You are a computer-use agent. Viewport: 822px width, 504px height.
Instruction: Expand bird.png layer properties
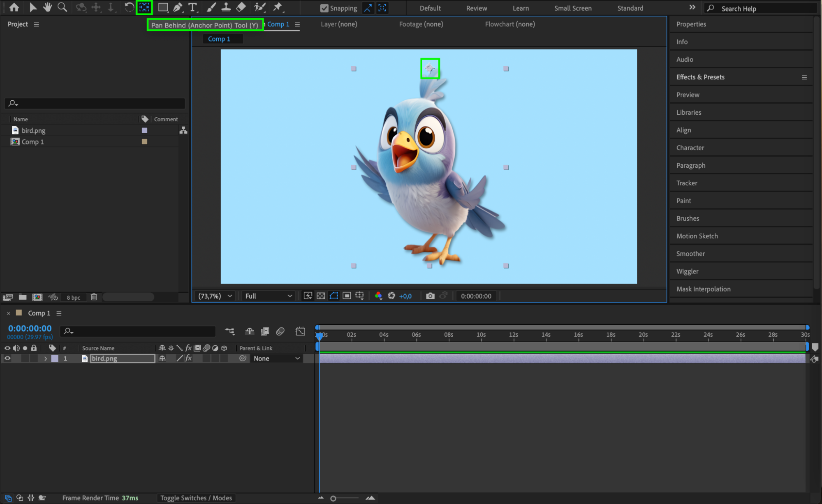pos(46,358)
